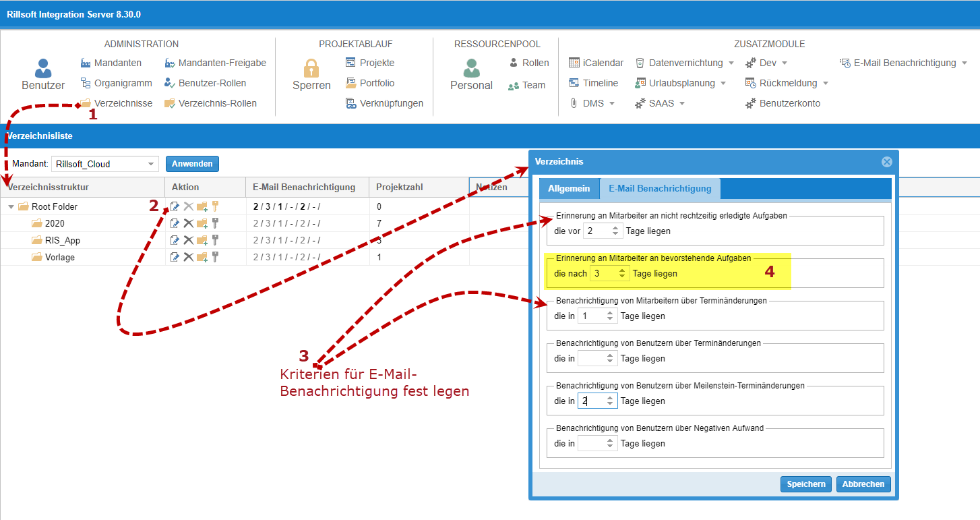980x520 pixels.
Task: Sort by Verzeichnisstruktur column header
Action: (x=82, y=187)
